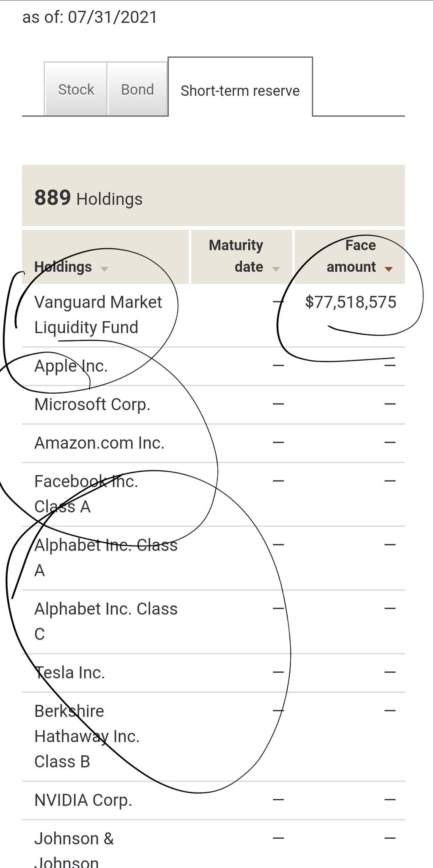Viewport: 433px width, 868px height.
Task: Switch to the Bond tab
Action: tap(137, 89)
